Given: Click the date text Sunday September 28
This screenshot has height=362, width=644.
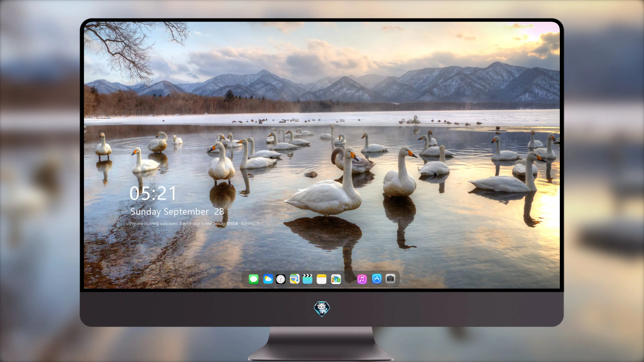Looking at the screenshot, I should point(177,212).
